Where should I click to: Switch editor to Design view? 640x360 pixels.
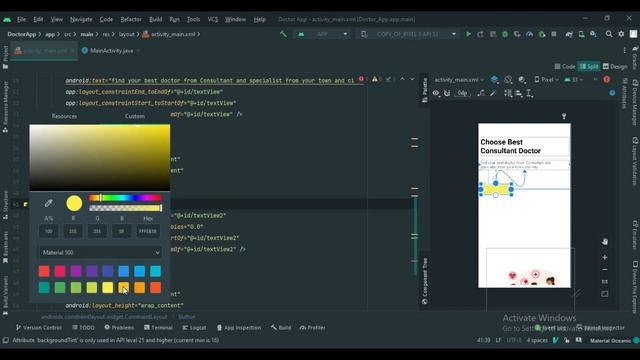point(615,67)
